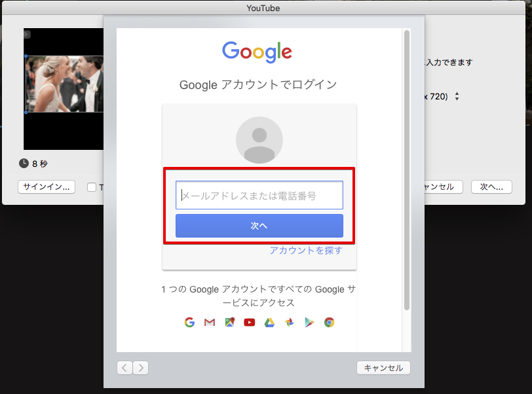Open the 720 resolution dropdown arrows
This screenshot has width=532, height=394.
[457, 96]
